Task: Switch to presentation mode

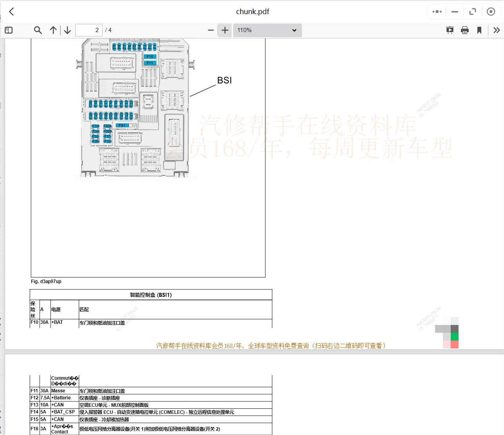Action: [450, 30]
